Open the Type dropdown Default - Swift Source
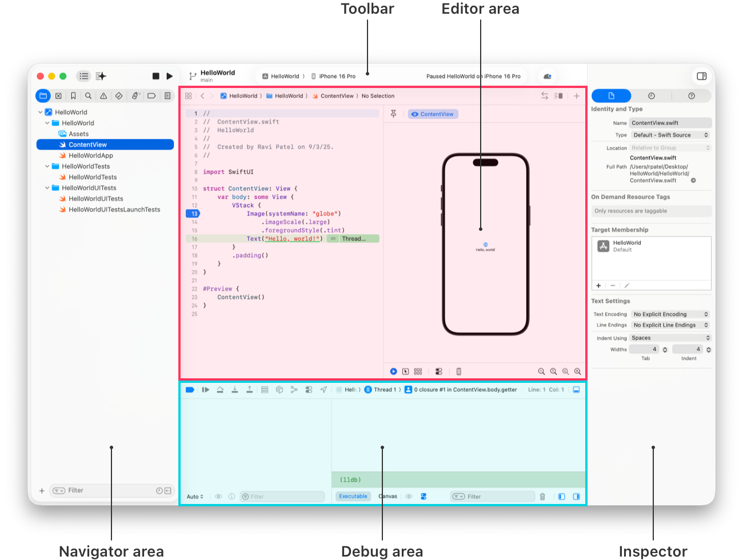The height and width of the screenshot is (560, 743). pyautogui.click(x=671, y=135)
